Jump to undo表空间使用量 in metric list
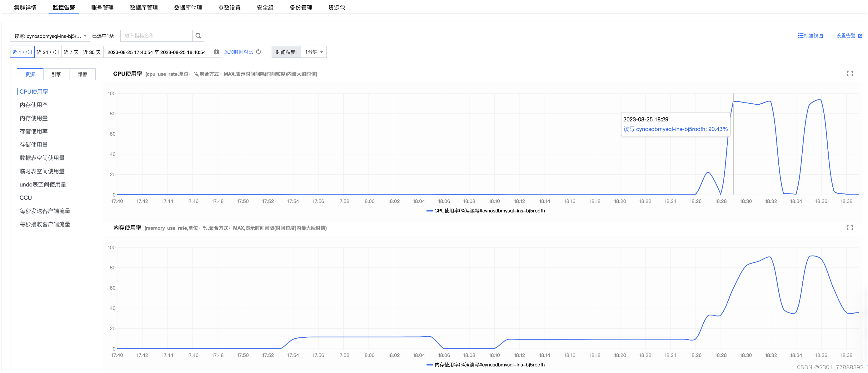The width and height of the screenshot is (868, 373). [x=43, y=184]
